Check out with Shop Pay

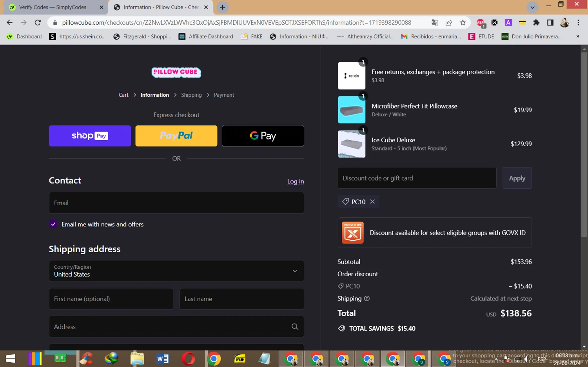tap(90, 136)
